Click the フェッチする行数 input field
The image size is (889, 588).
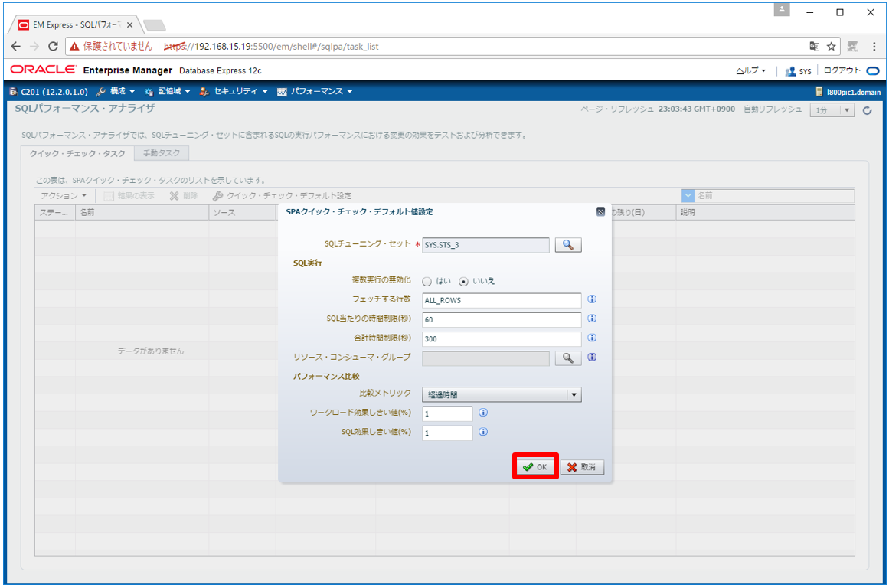click(x=502, y=301)
